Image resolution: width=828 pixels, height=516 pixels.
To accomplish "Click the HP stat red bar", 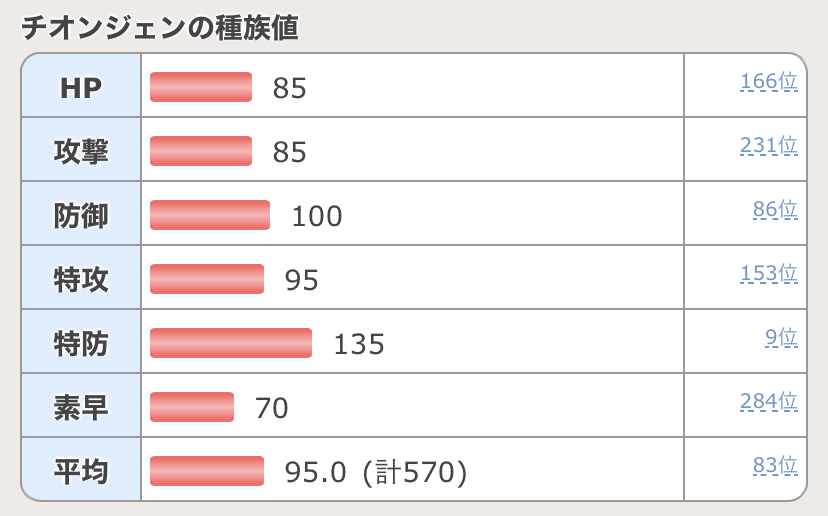I will click(201, 87).
